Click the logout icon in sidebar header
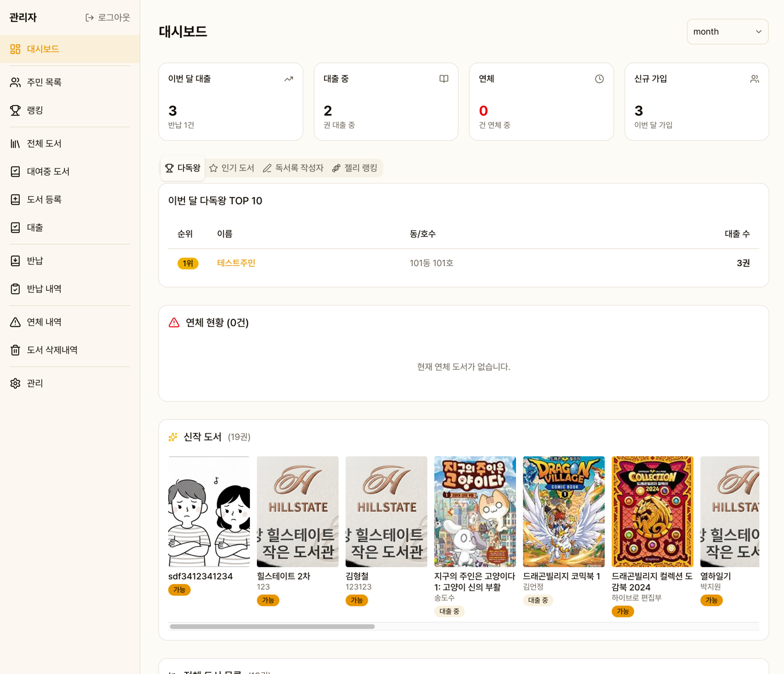Screen dimensions: 784x674 pos(89,18)
